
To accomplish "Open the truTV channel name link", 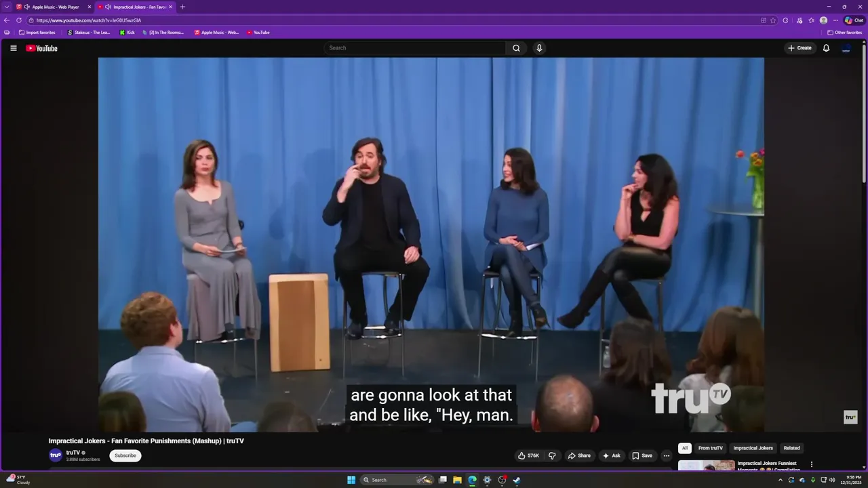I will tap(73, 453).
